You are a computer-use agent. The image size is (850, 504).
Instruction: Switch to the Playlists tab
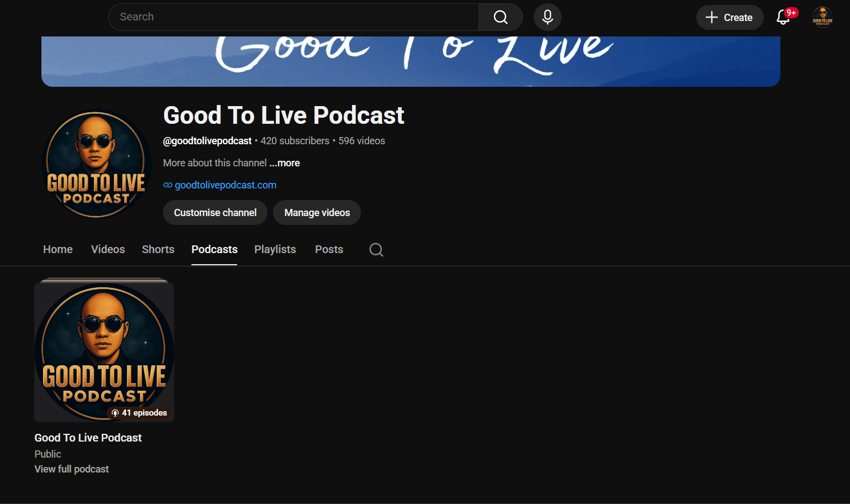275,249
